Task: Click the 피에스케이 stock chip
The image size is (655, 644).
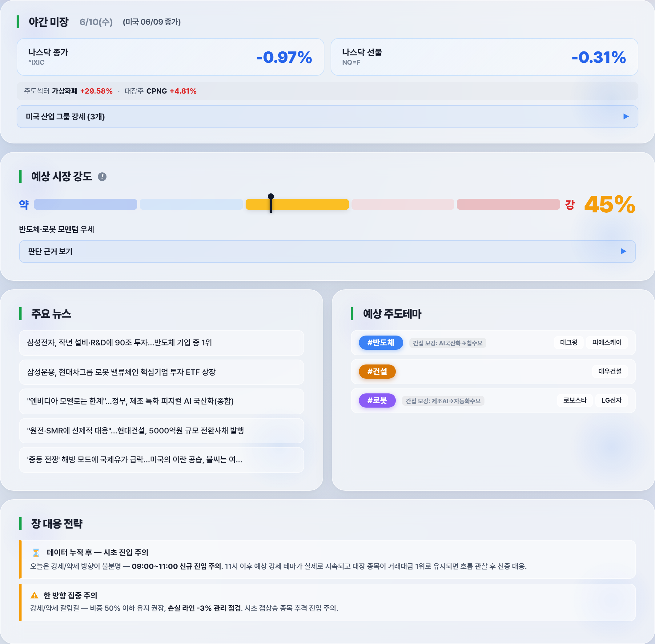Action: (x=607, y=342)
